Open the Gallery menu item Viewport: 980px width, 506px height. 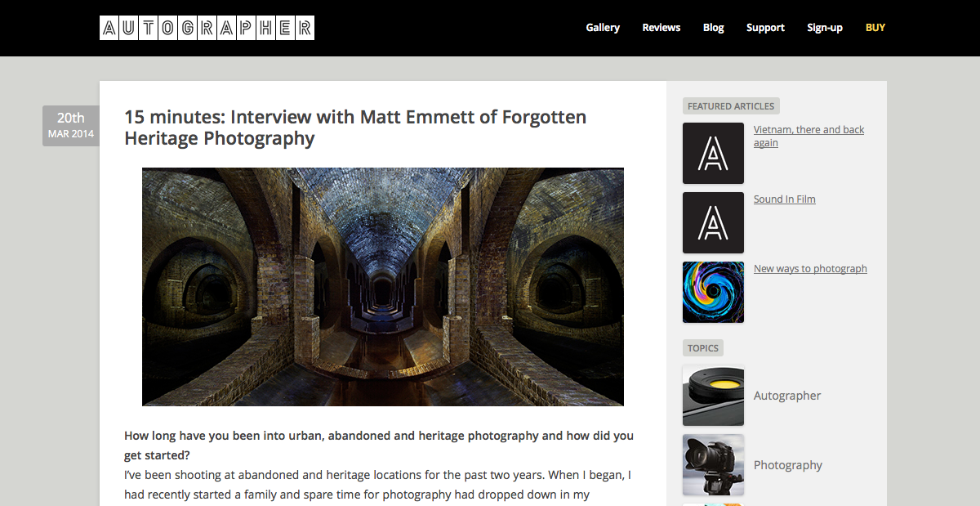tap(603, 28)
